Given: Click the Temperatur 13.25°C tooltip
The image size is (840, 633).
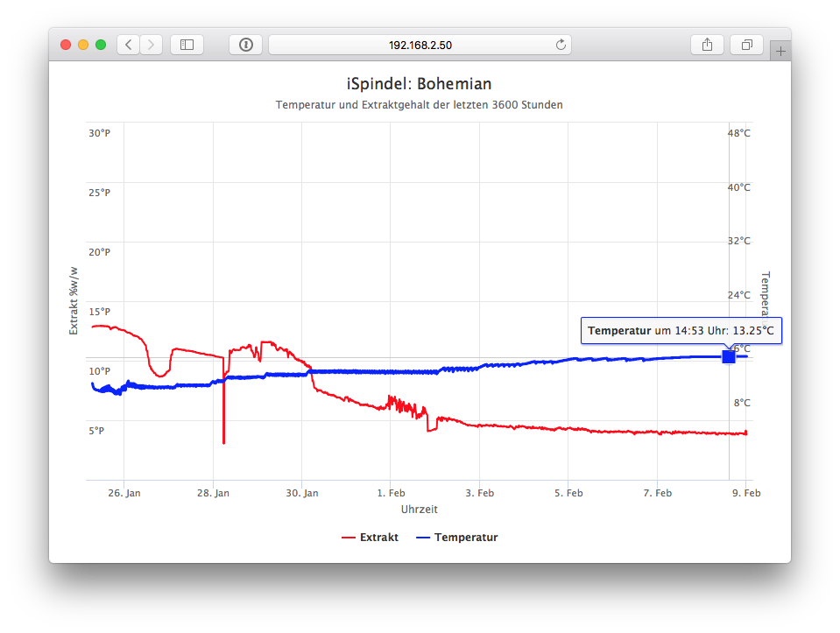Looking at the screenshot, I should (x=681, y=331).
